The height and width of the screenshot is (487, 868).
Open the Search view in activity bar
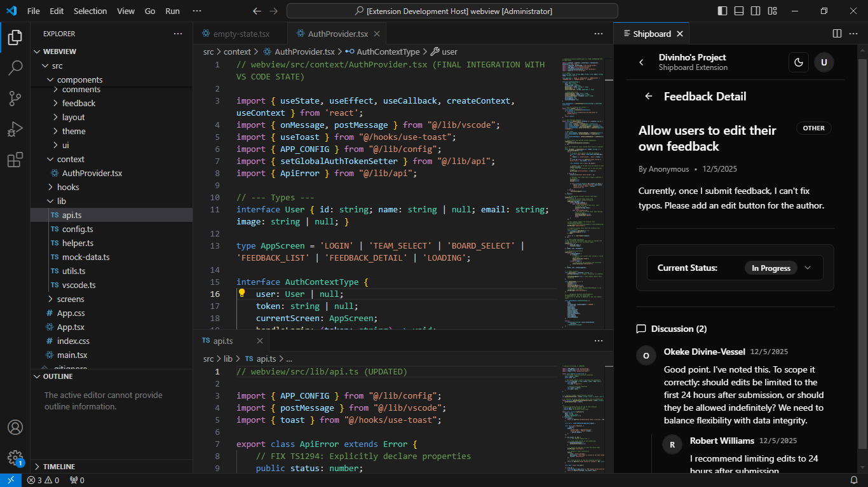tap(15, 67)
